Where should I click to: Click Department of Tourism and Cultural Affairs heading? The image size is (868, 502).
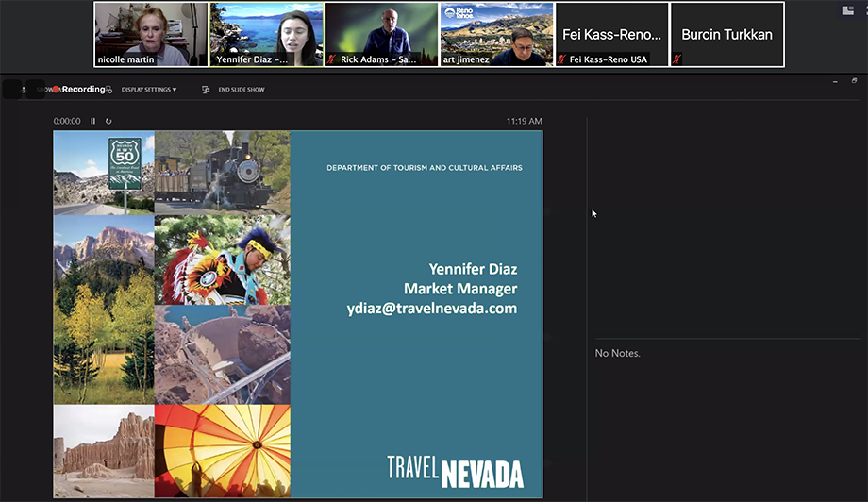pos(425,168)
